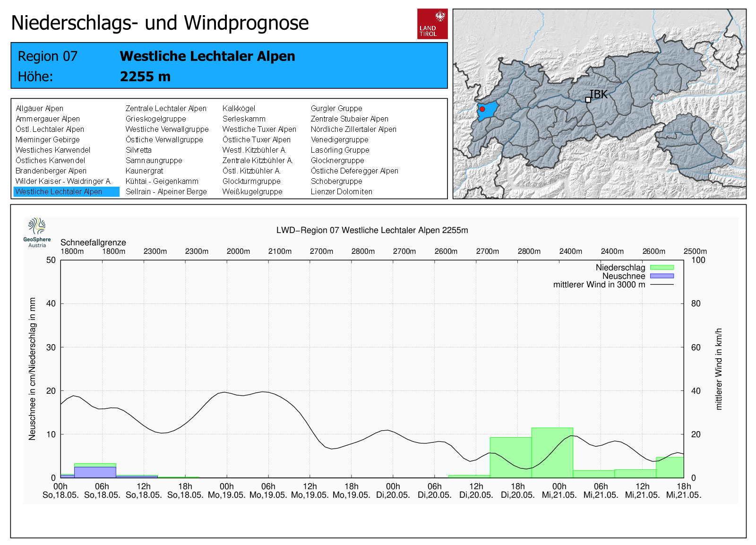756x545 pixels.
Task: Open Kalkkögel region forecast
Action: [x=239, y=109]
